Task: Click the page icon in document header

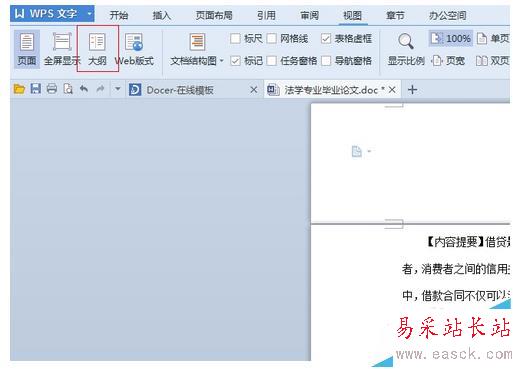Action: click(x=357, y=151)
